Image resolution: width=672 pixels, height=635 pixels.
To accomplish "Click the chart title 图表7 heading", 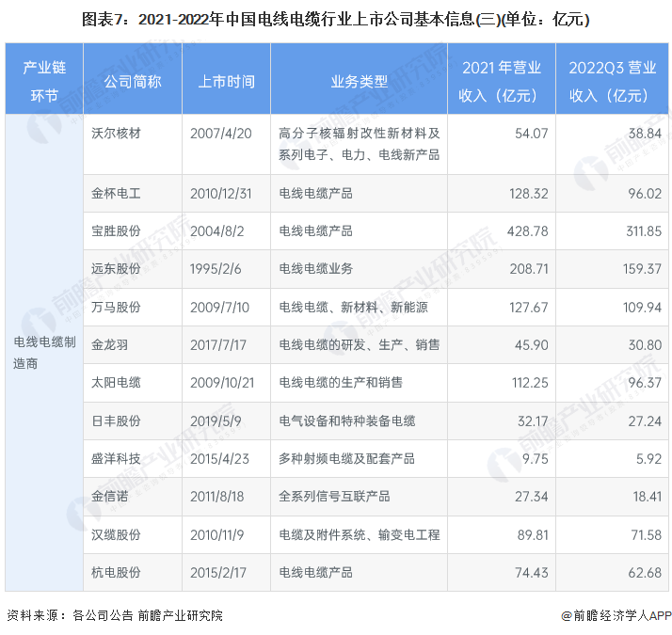I will pyautogui.click(x=336, y=19).
